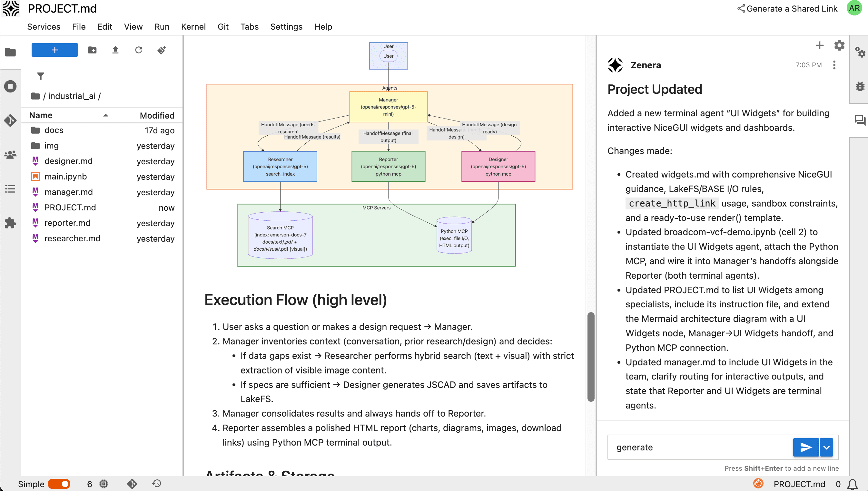
Task: Open the Debugger bug icon on the right
Action: coord(860,86)
